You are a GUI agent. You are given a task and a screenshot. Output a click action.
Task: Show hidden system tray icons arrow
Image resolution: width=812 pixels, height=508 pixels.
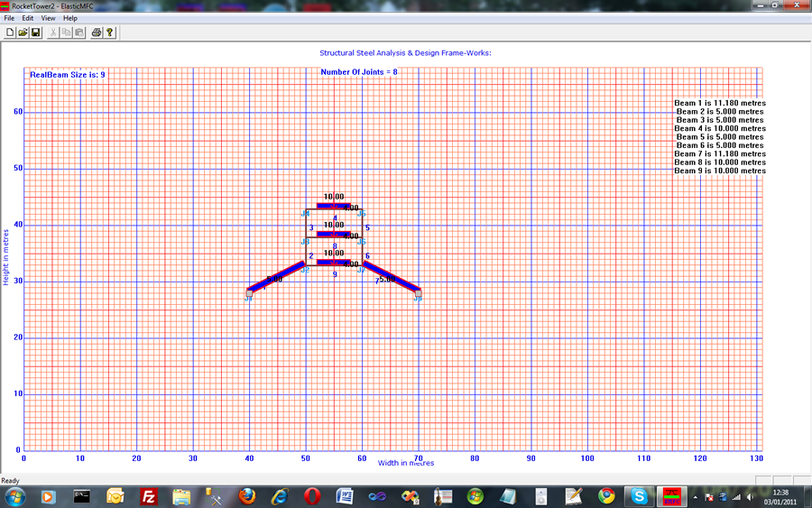pos(695,498)
